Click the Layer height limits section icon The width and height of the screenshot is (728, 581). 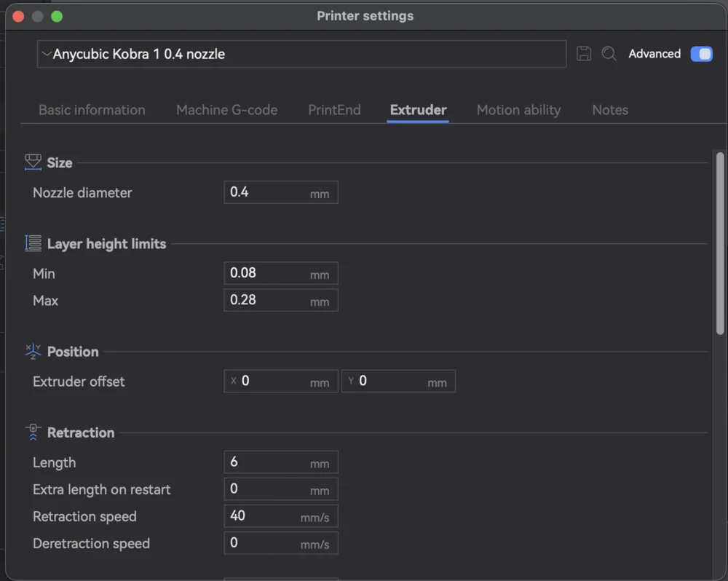point(33,243)
